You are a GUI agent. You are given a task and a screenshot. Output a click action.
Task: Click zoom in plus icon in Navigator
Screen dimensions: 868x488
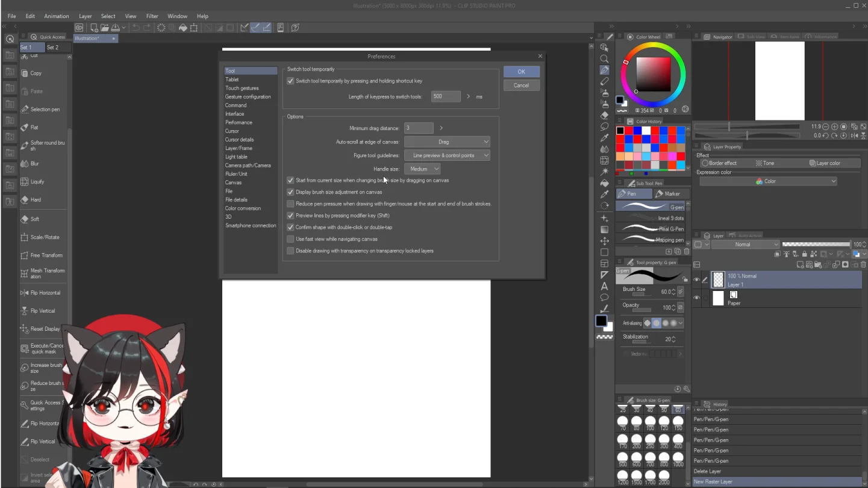tap(834, 127)
